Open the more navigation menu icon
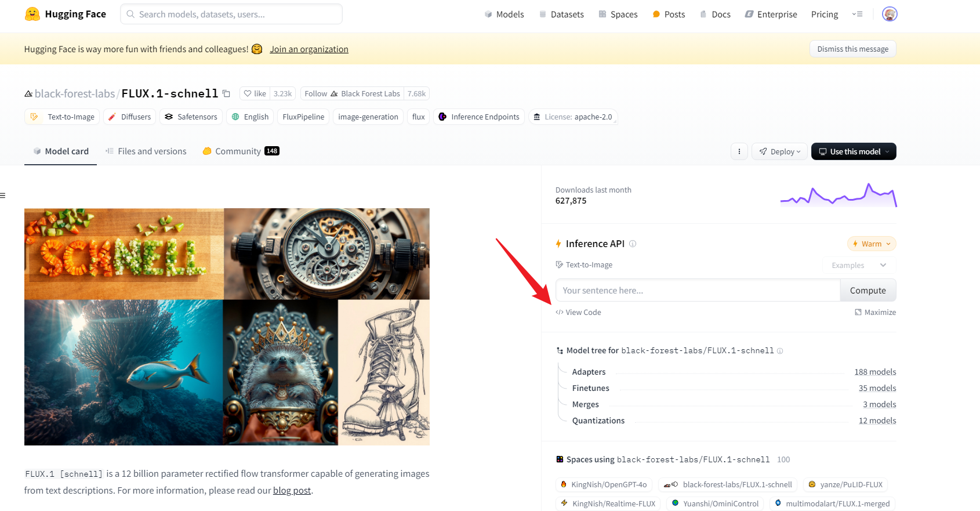The width and height of the screenshot is (980, 511). coord(857,14)
